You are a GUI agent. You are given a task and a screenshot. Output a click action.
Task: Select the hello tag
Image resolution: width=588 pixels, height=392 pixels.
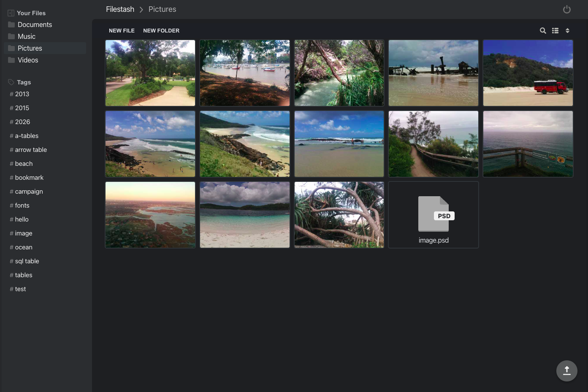(19, 219)
